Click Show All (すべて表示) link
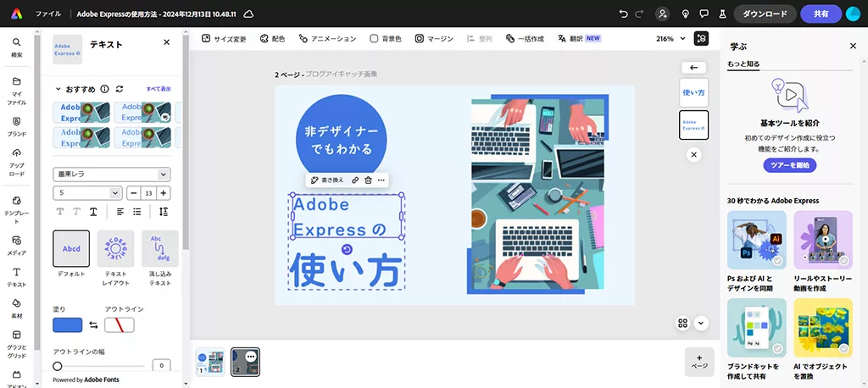Screen dimensions: 868x388 coord(159,89)
